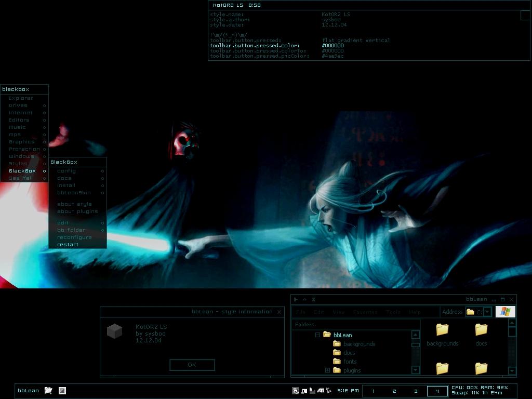Viewport: 532px width, 399px height.
Task: Click the hourglass-shaped icon in the Explorer title bar
Action: (313, 299)
